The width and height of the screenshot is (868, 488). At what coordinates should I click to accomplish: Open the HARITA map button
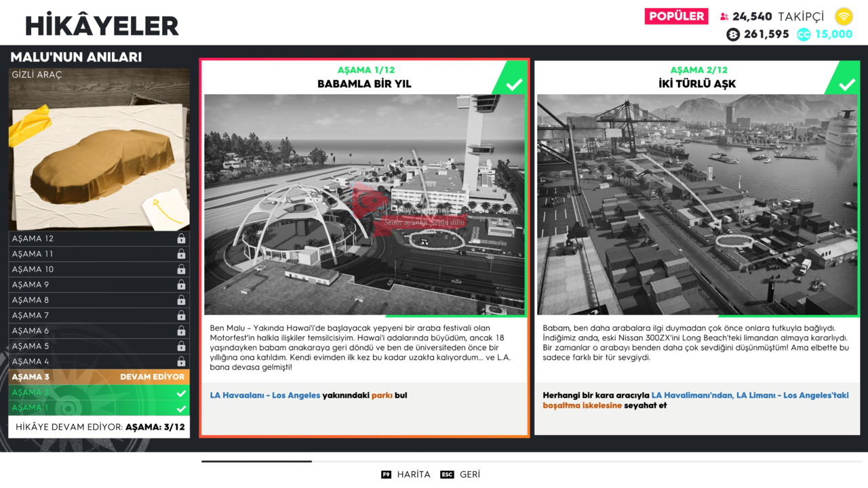click(x=406, y=474)
